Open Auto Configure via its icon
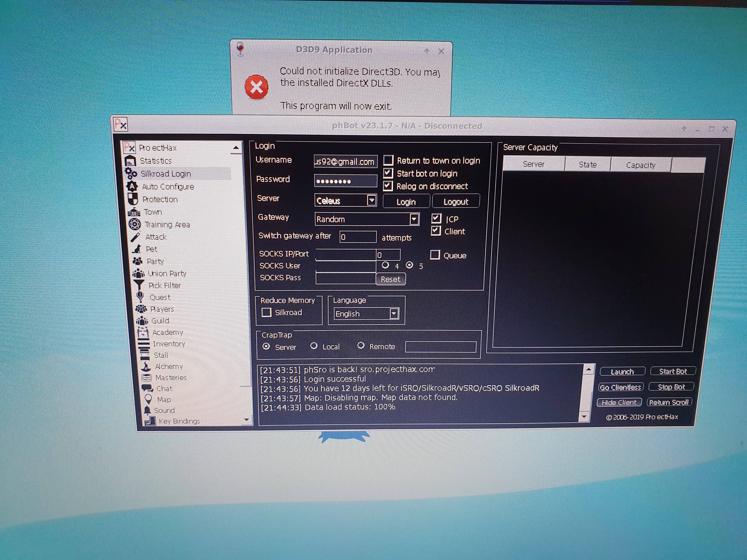 (132, 186)
